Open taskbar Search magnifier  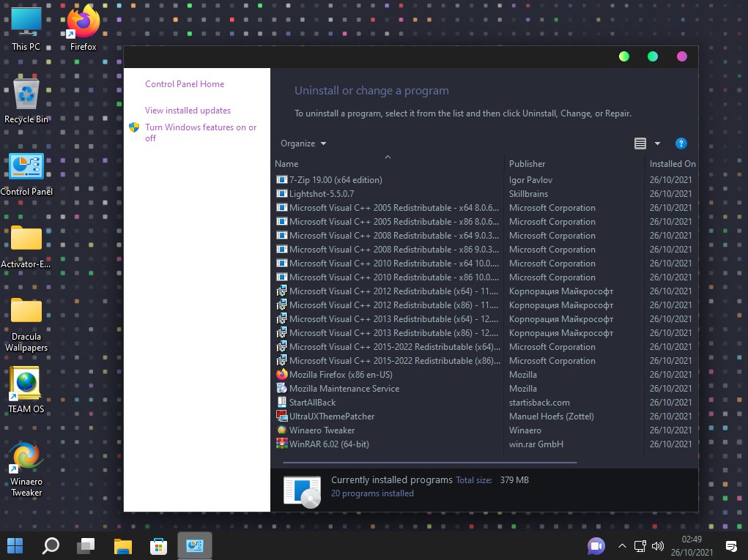(51, 545)
